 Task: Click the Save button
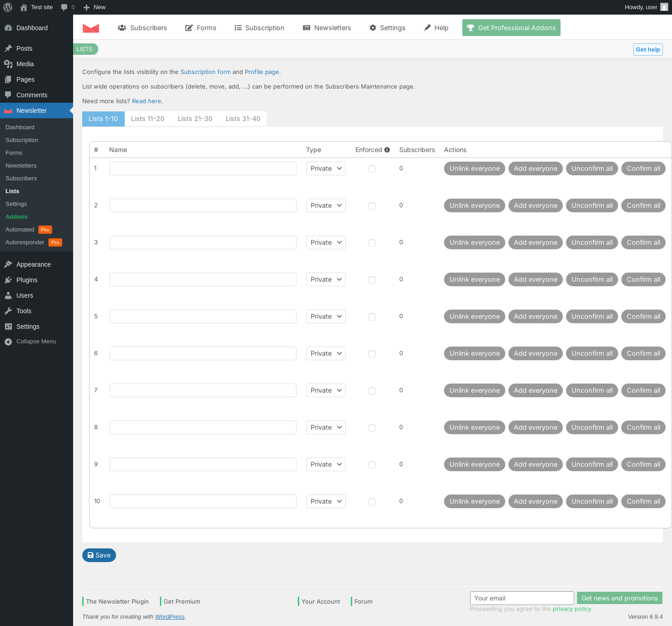pos(99,555)
